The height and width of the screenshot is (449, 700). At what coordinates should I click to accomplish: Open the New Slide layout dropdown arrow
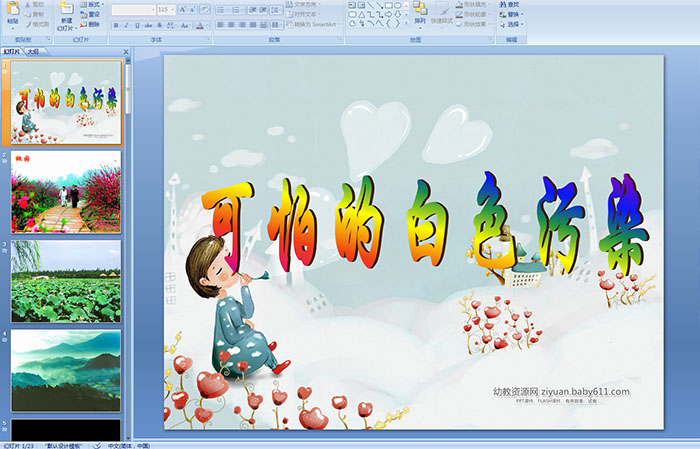point(76,29)
